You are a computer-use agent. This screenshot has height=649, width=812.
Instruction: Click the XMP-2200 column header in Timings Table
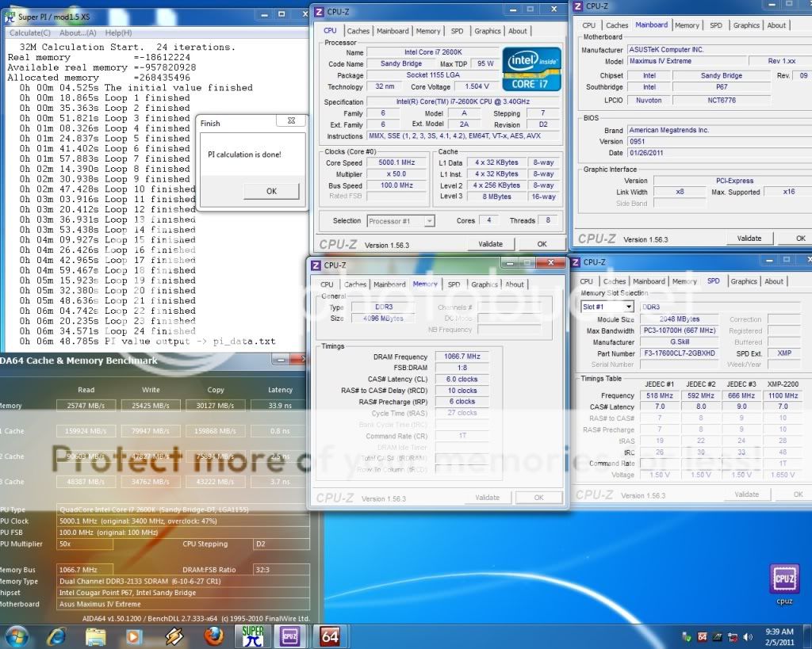click(783, 384)
